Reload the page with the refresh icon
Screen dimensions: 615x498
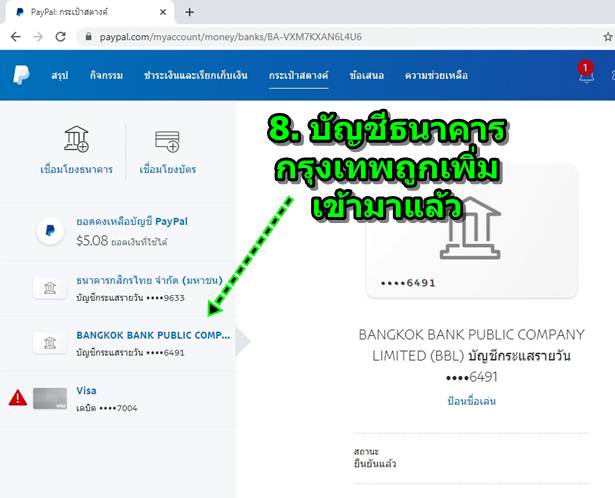(60, 37)
